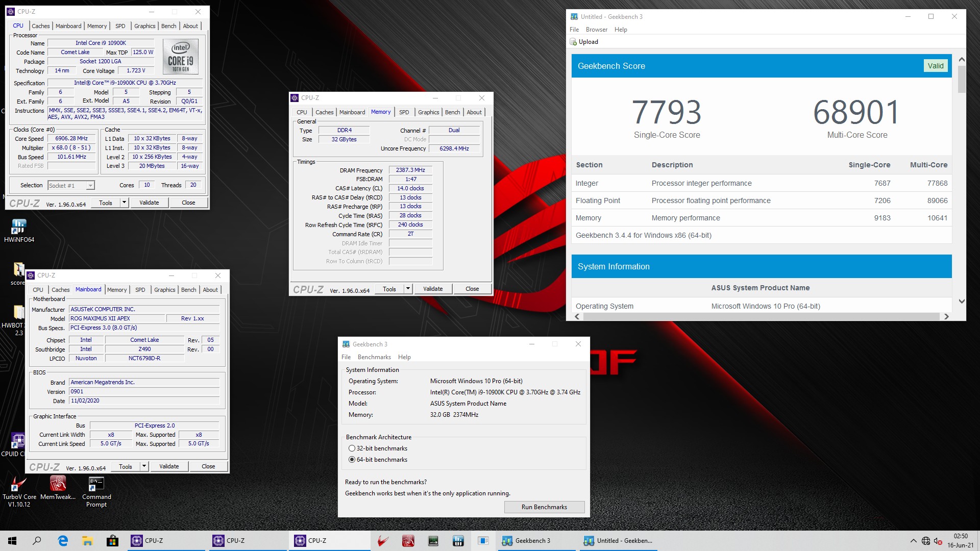Open network globe tray icon

point(926,541)
